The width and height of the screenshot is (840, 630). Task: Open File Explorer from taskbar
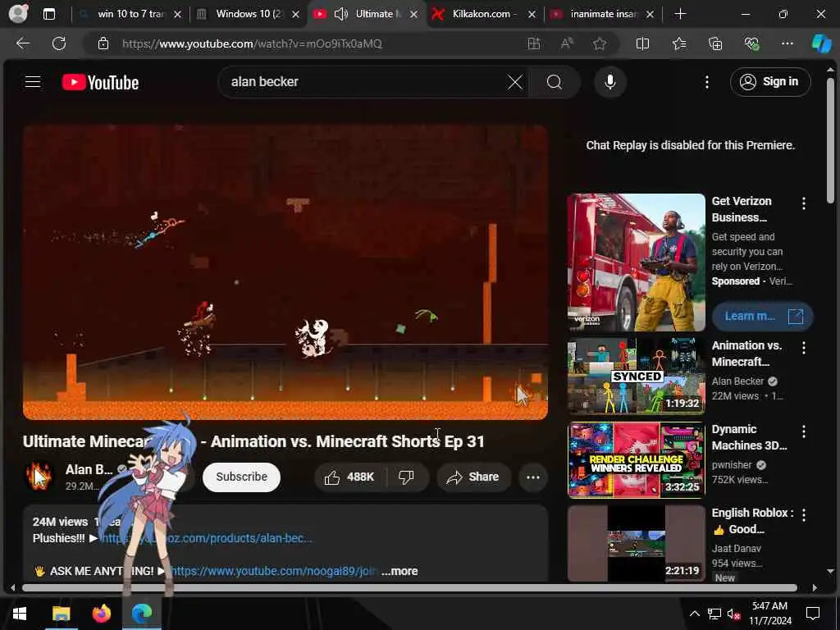pos(61,614)
